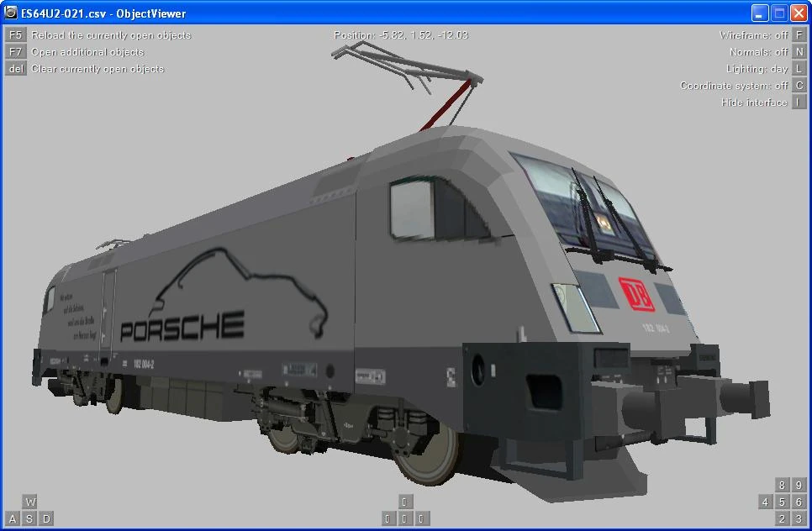The height and width of the screenshot is (531, 812).
Task: Maximize the ObjectViewer window
Action: tap(779, 13)
